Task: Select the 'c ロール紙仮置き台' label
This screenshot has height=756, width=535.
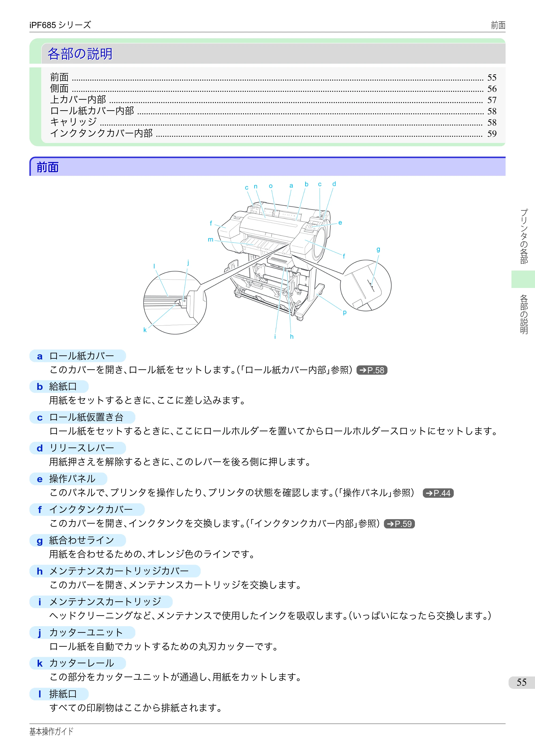Action: (82, 417)
